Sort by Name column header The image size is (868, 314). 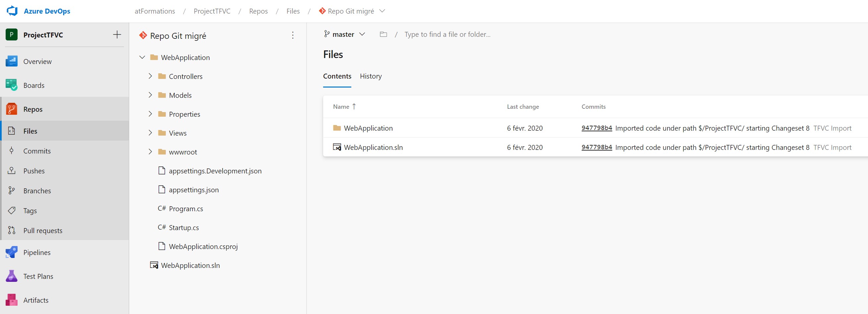(344, 106)
